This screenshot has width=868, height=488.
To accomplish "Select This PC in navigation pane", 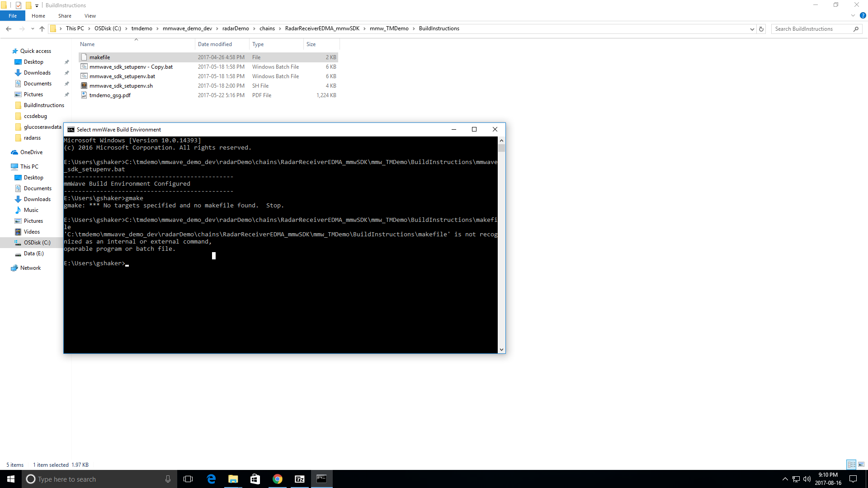I will pyautogui.click(x=29, y=167).
